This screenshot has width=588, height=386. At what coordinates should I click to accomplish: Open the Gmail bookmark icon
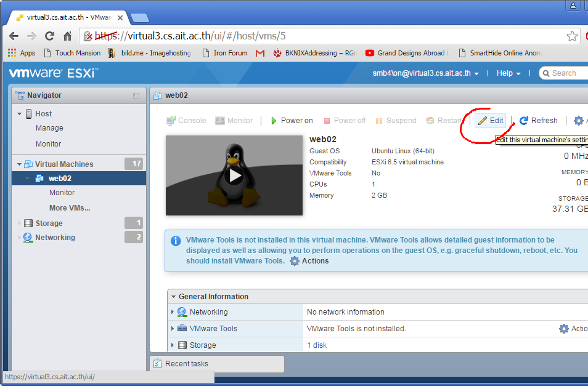pos(260,53)
